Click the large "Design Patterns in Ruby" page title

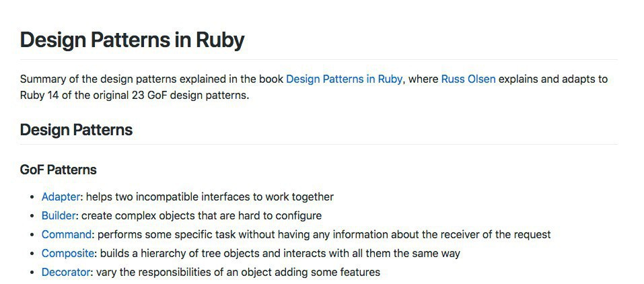[x=132, y=40]
